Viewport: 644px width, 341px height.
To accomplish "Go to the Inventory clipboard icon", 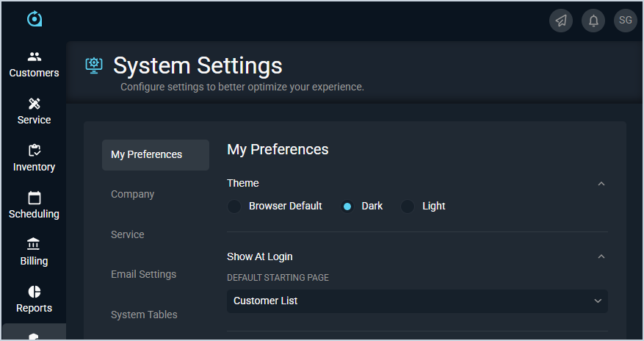I will click(35, 151).
